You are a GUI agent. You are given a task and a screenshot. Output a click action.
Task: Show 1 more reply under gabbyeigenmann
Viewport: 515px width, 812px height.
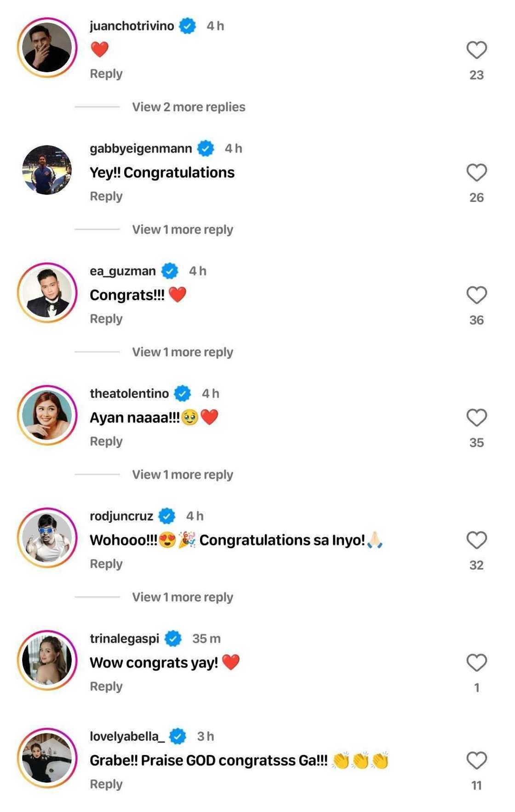(182, 229)
